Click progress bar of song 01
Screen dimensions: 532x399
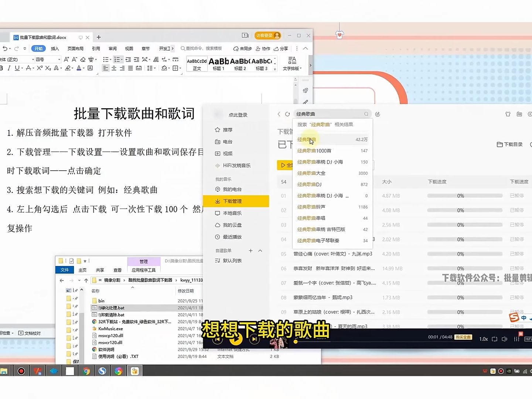465,196
